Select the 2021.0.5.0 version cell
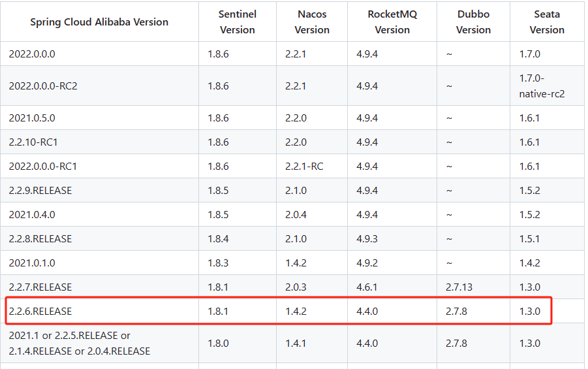 99,118
